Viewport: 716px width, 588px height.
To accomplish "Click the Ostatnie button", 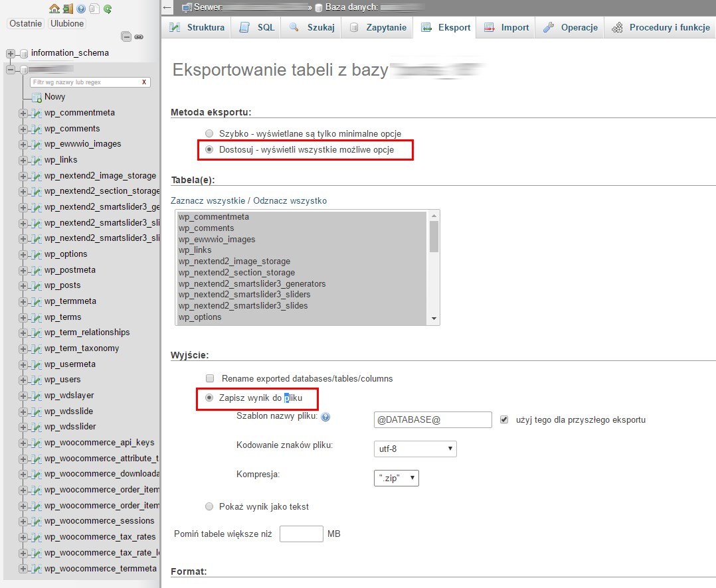I will tap(25, 24).
